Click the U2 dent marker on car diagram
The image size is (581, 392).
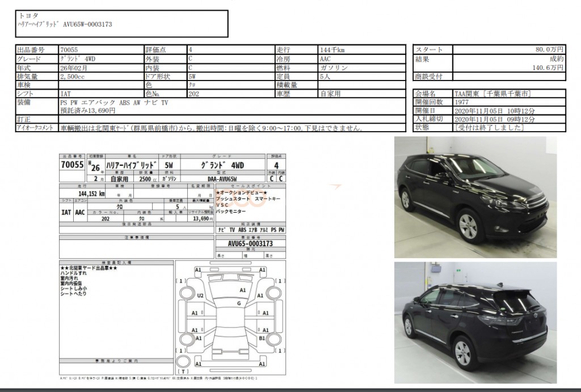200,296
